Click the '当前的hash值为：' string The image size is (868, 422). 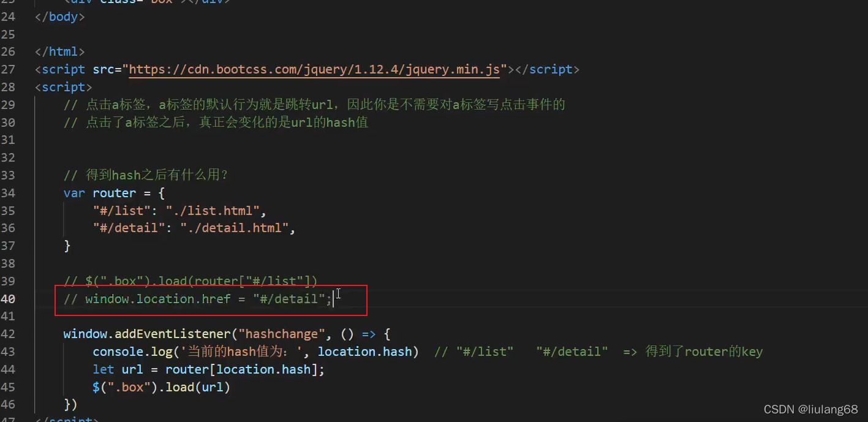(x=244, y=352)
